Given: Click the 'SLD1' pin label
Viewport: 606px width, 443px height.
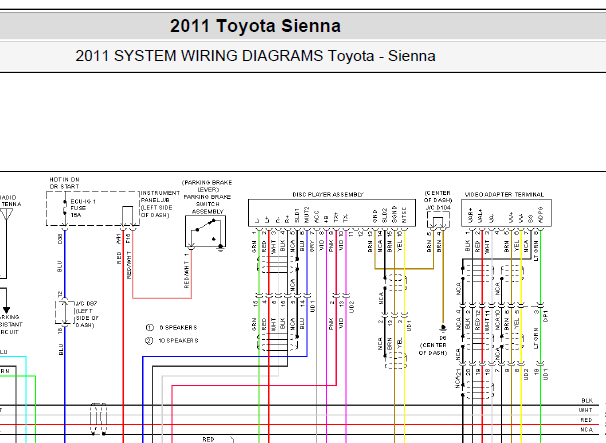Looking at the screenshot, I should [x=297, y=216].
